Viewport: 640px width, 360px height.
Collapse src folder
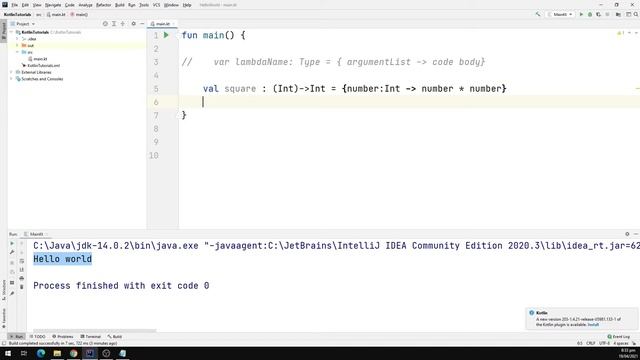click(x=18, y=52)
